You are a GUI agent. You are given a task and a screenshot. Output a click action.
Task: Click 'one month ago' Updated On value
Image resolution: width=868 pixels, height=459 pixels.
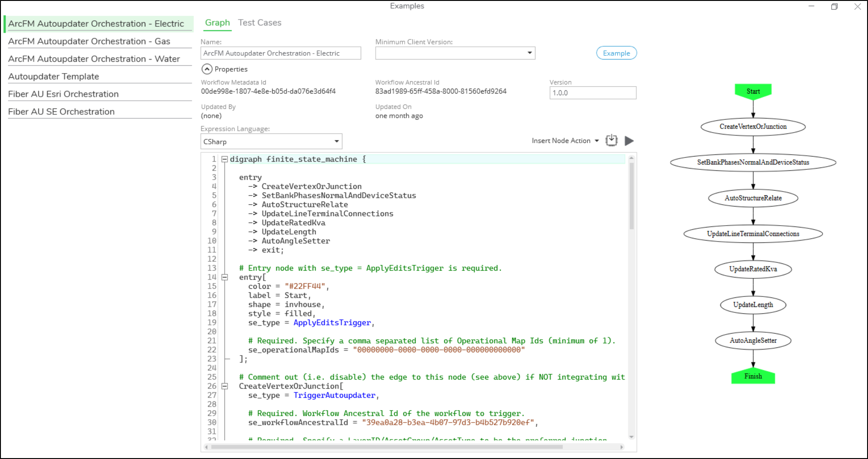point(399,116)
